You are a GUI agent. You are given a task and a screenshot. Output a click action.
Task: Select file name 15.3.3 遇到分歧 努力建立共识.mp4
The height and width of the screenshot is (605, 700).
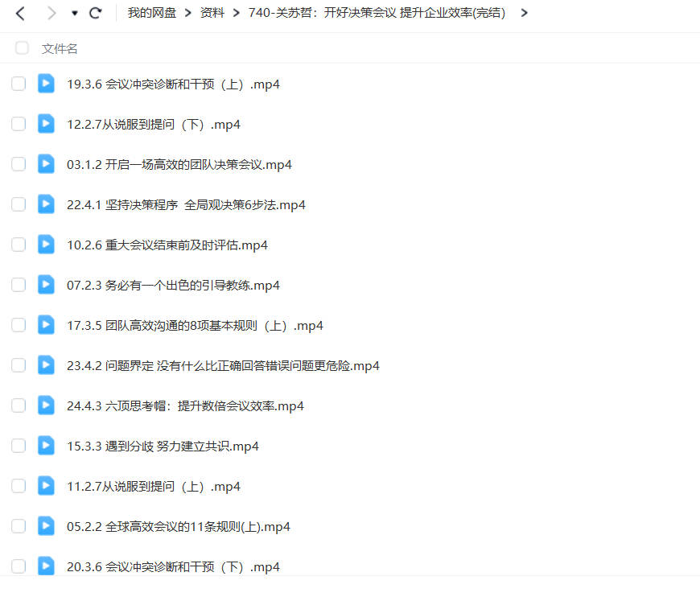[x=163, y=446]
